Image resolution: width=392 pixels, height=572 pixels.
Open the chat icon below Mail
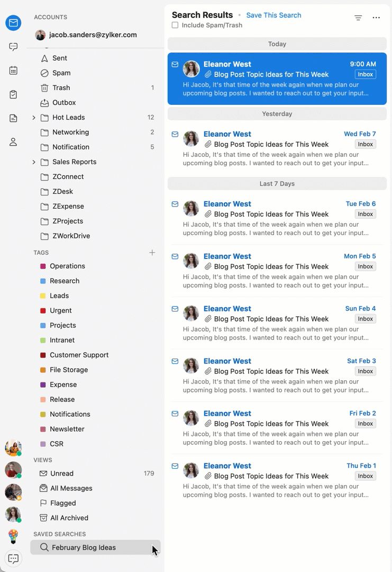point(13,47)
